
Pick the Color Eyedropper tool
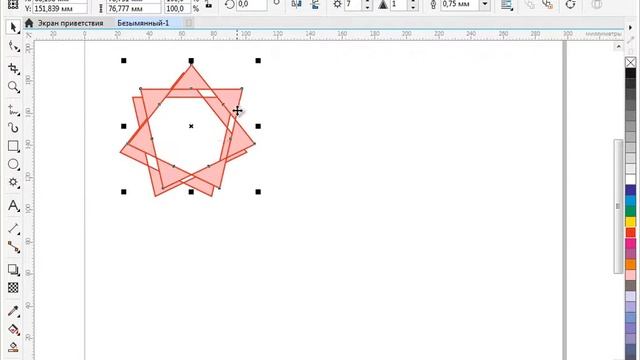coord(13,311)
